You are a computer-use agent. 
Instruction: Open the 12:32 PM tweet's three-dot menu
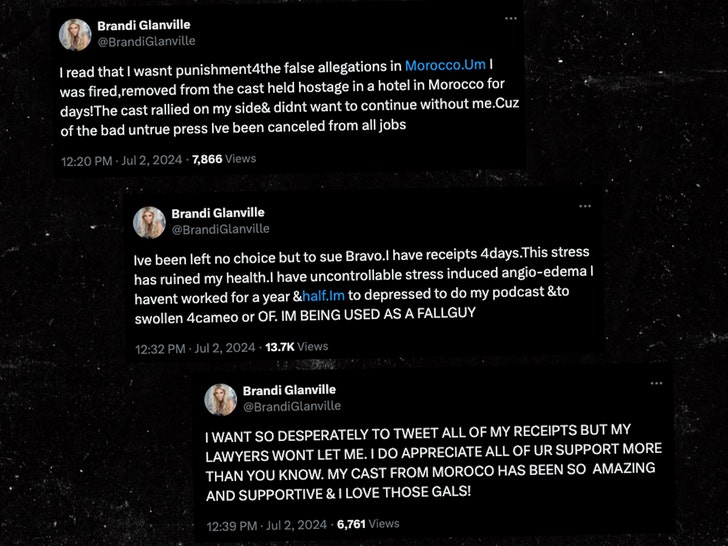585,206
